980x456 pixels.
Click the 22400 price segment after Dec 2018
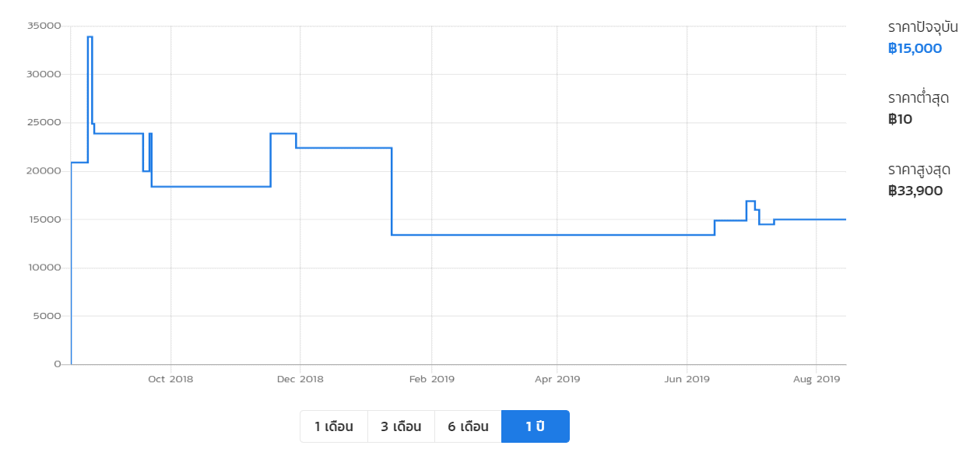click(343, 148)
